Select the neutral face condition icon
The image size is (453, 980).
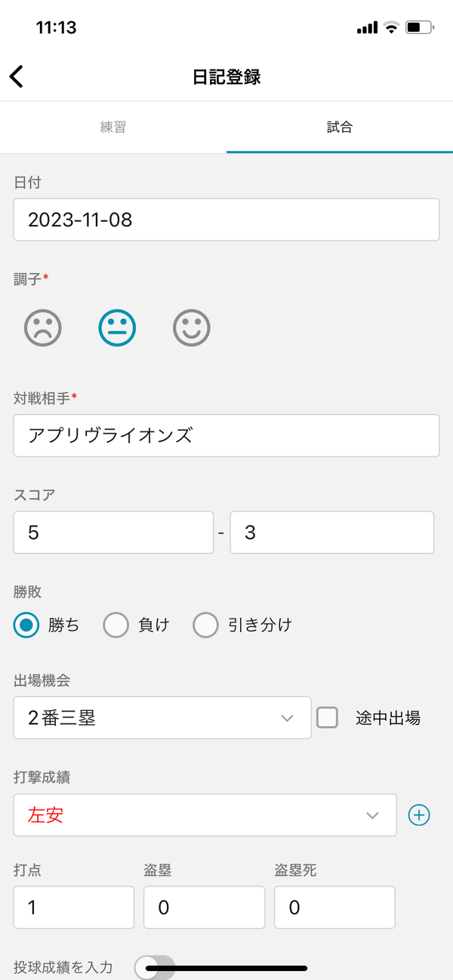pos(117,328)
